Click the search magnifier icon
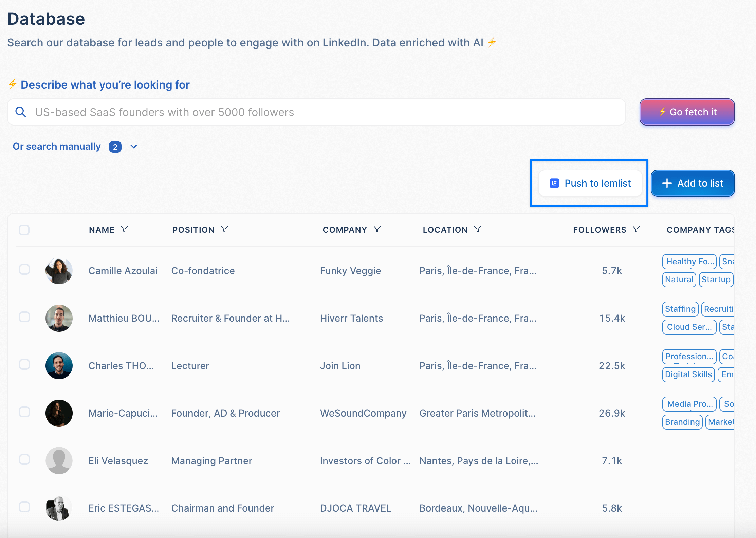756x538 pixels. pos(20,112)
